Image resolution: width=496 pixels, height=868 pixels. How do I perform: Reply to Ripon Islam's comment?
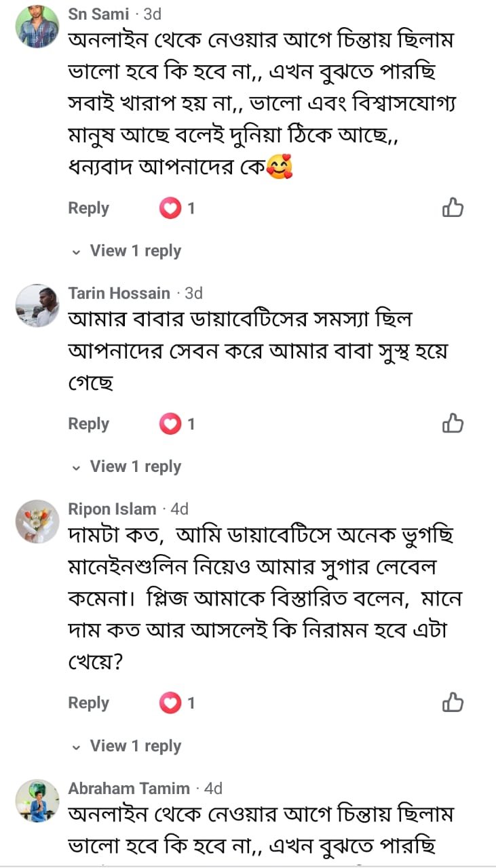click(x=88, y=703)
